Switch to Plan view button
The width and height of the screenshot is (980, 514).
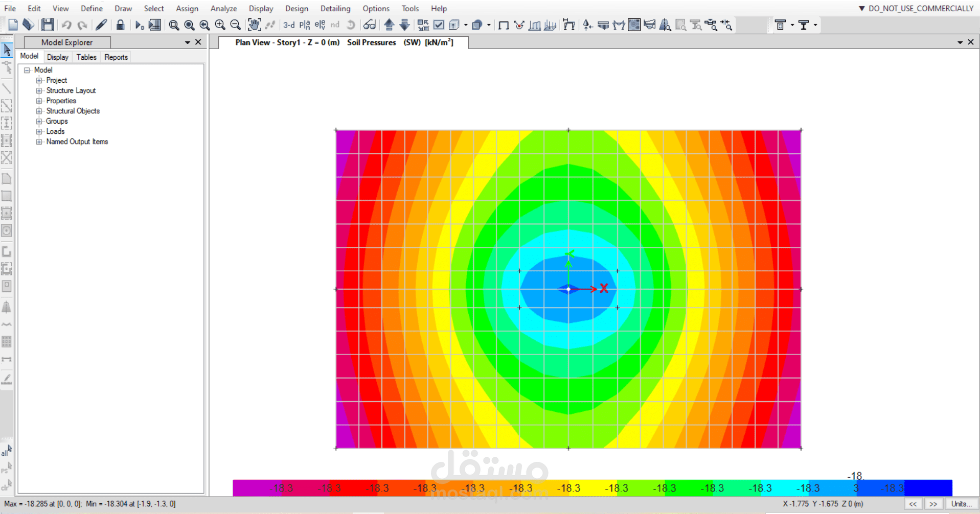(305, 25)
